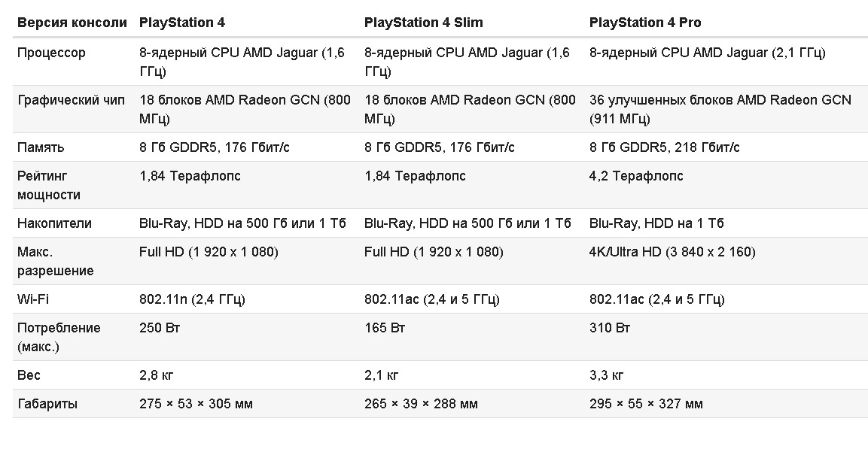868x464 pixels.
Task: Click the 165 Вт power consumption cell
Action: click(385, 328)
